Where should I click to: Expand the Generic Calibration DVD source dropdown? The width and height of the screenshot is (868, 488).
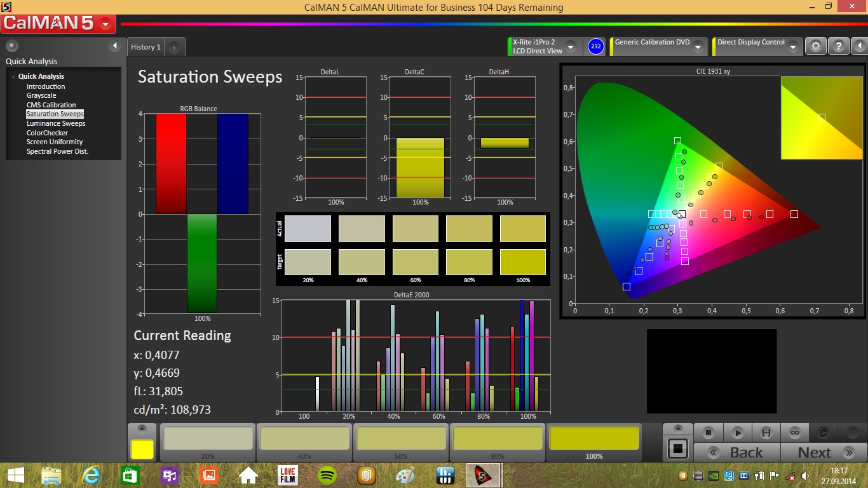[698, 47]
